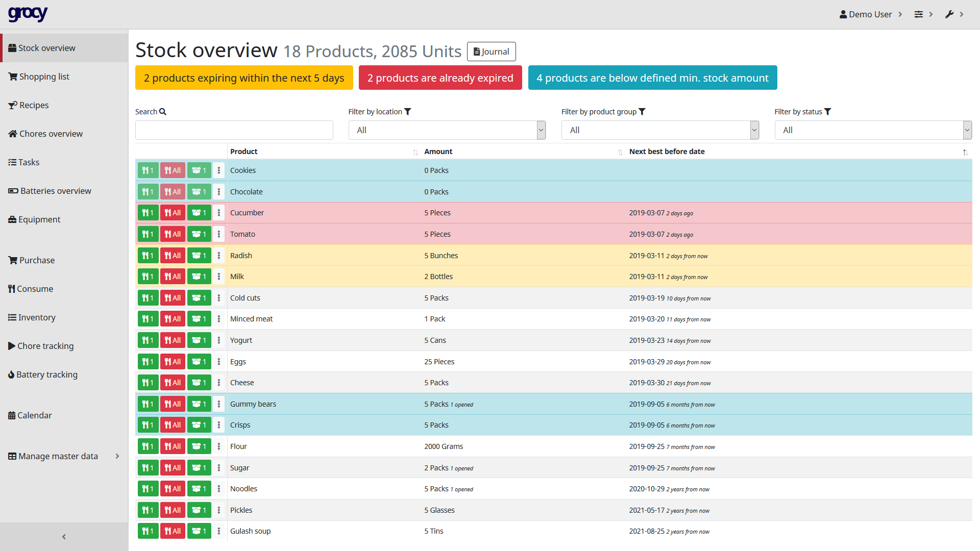This screenshot has width=980, height=551.
Task: Consume 1 Cucumber with fork icon
Action: tap(148, 213)
